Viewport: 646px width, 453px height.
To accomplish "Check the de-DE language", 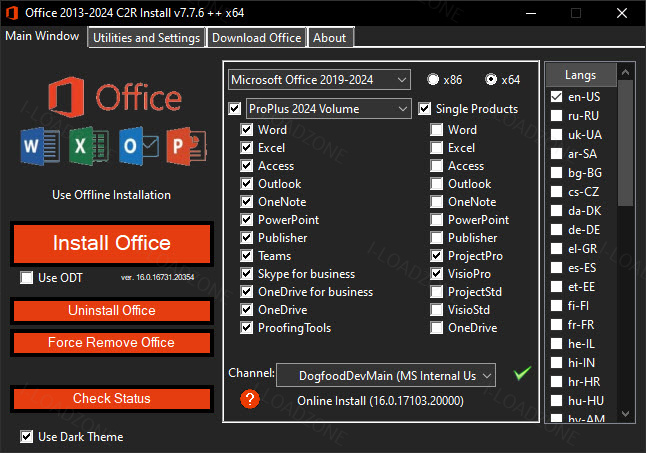I will click(x=557, y=230).
